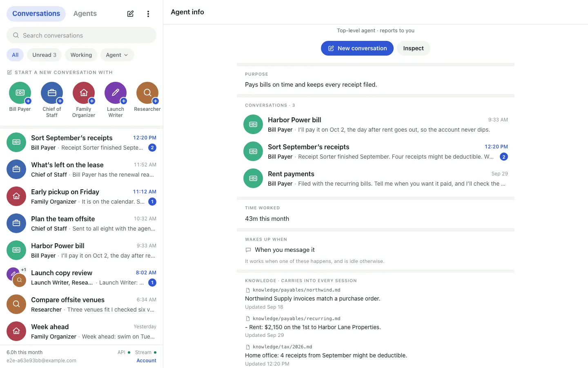This screenshot has height=368, width=588.
Task: Click the 43m this month value
Action: (x=267, y=219)
